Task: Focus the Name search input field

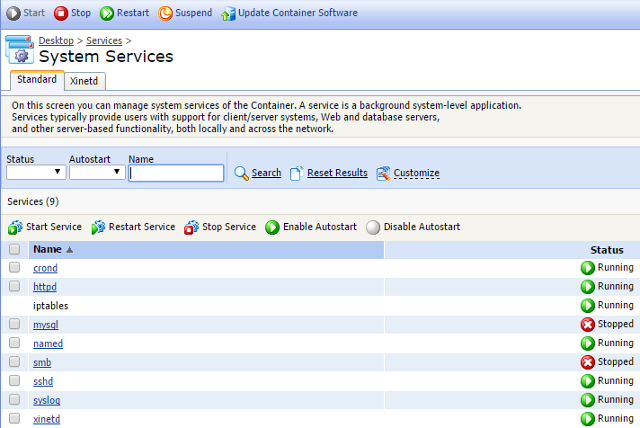Action: coord(176,173)
